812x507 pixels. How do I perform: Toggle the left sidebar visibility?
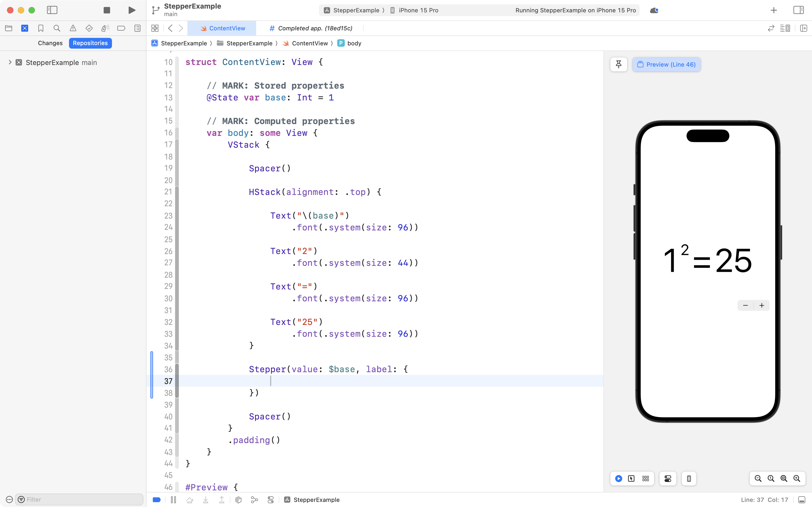click(52, 10)
